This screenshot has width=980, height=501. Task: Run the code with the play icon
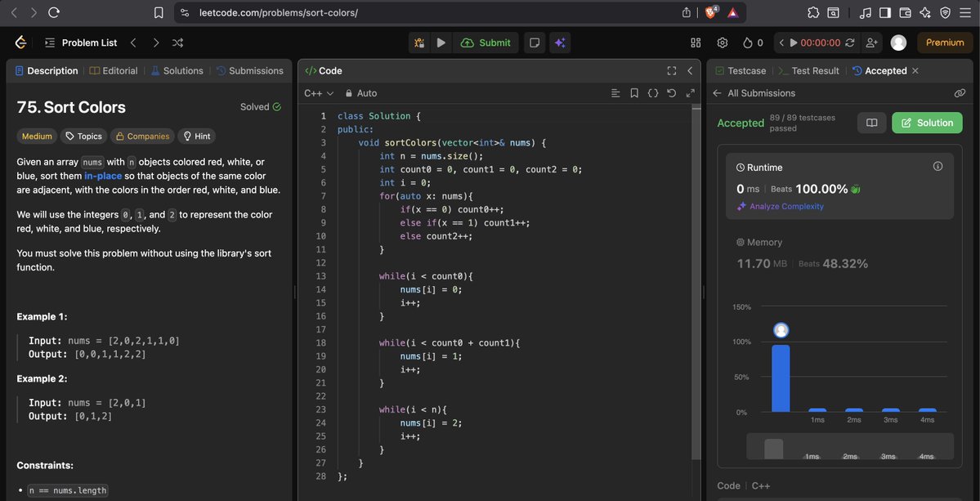pos(441,42)
